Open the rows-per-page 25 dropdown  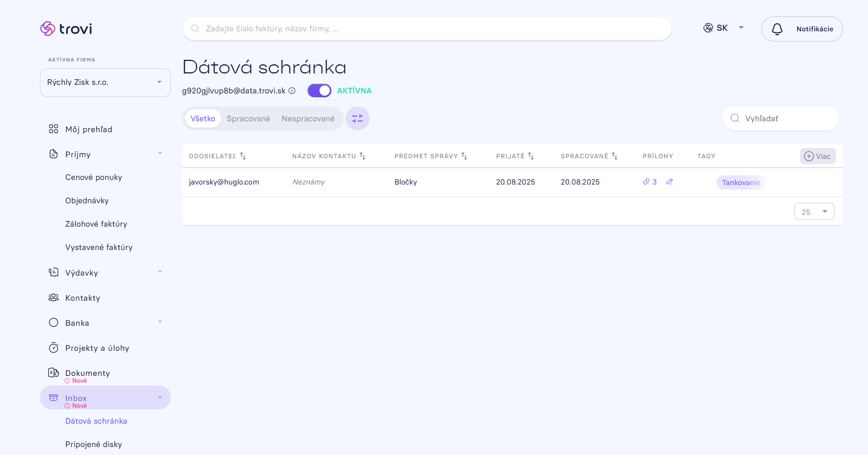click(x=814, y=212)
